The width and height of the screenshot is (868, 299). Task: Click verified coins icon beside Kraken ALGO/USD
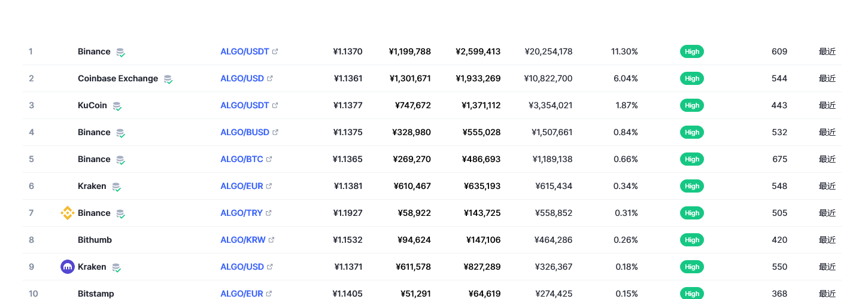(116, 267)
